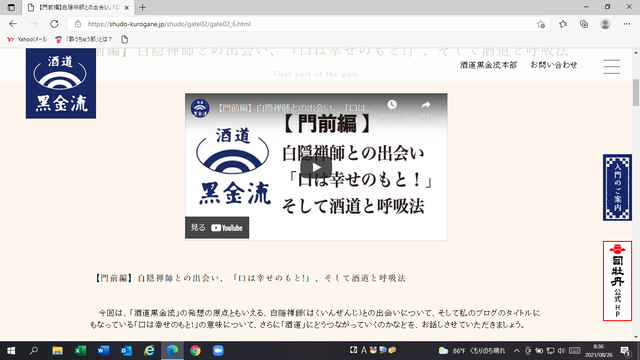Click the 見る YouTube button

coord(217,228)
